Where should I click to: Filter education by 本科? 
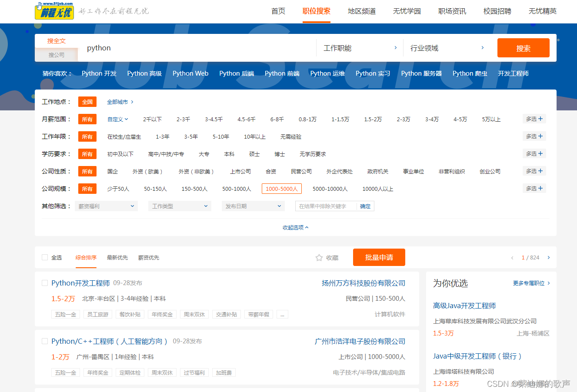click(229, 154)
